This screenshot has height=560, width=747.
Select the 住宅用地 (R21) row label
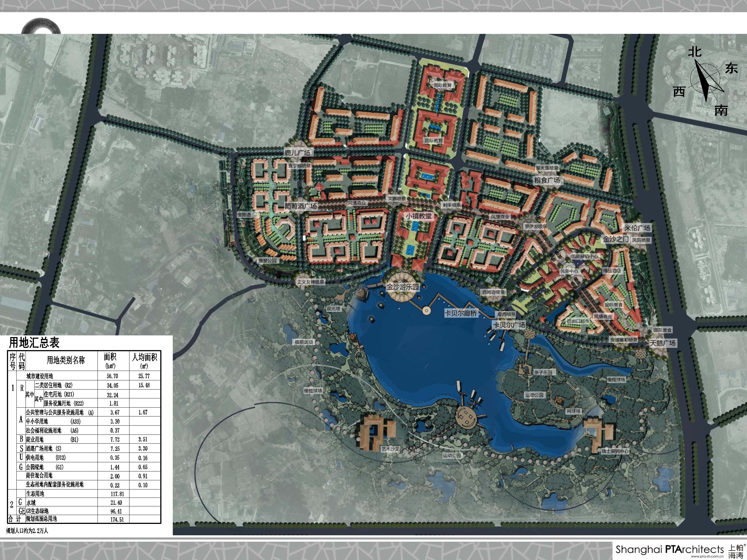(x=59, y=394)
